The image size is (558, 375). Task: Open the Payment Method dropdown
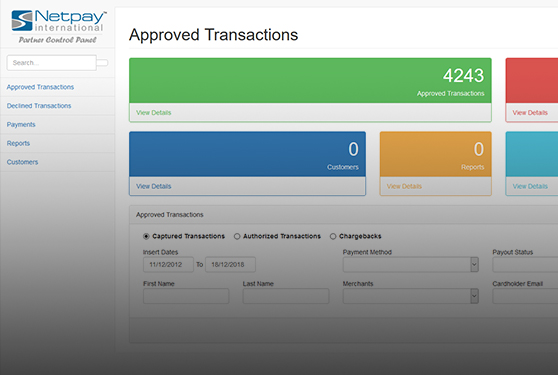411,265
